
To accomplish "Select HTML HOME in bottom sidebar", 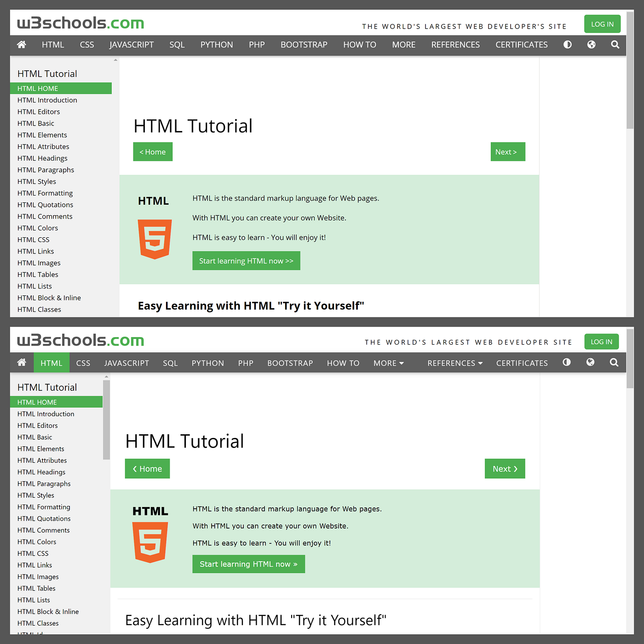I will 56,402.
